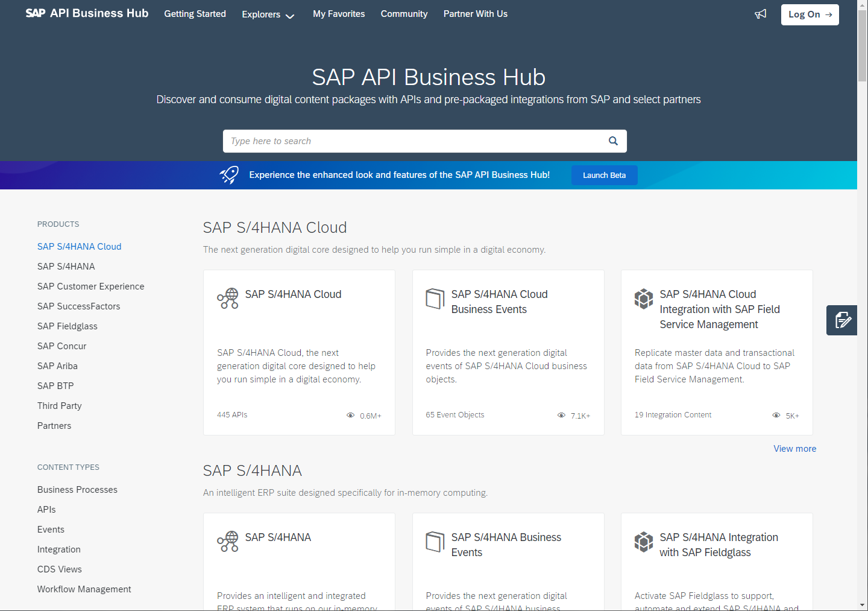This screenshot has width=868, height=611.
Task: Click the SAP logo in header
Action: click(x=36, y=13)
